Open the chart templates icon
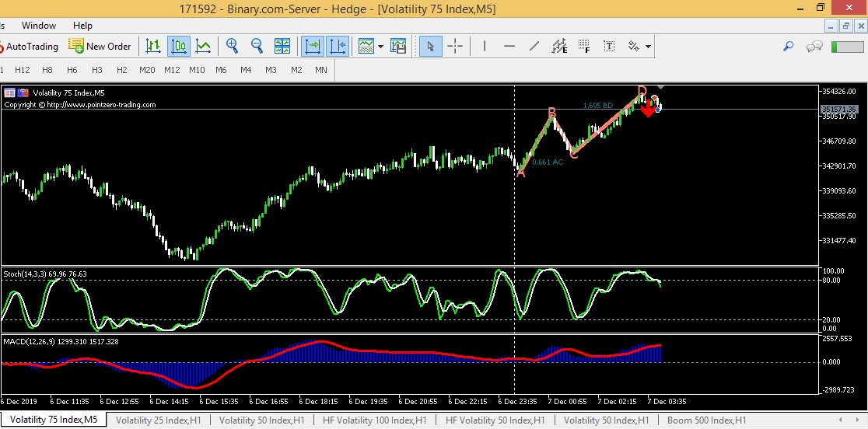The image size is (868, 429). click(x=398, y=47)
